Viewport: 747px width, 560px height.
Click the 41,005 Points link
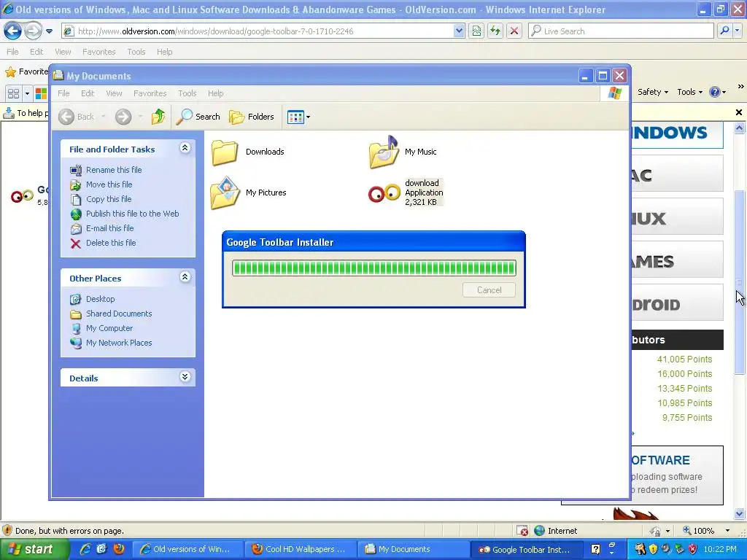pos(684,359)
